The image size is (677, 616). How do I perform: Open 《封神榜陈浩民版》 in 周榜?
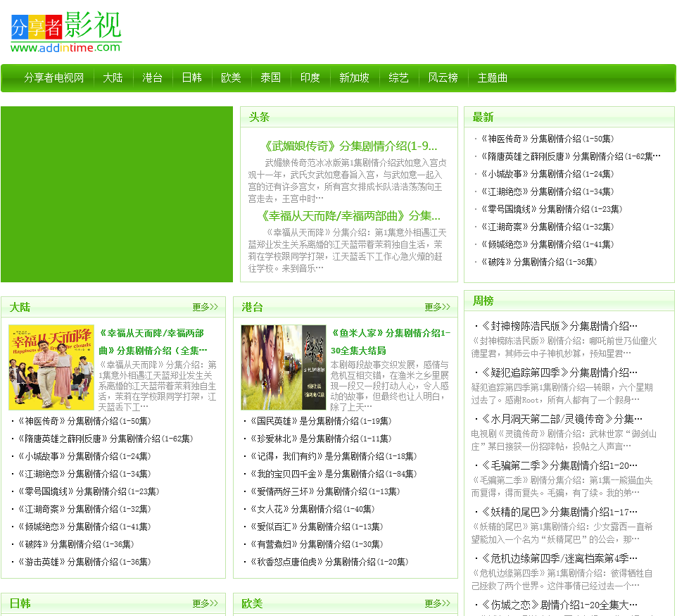tap(559, 326)
